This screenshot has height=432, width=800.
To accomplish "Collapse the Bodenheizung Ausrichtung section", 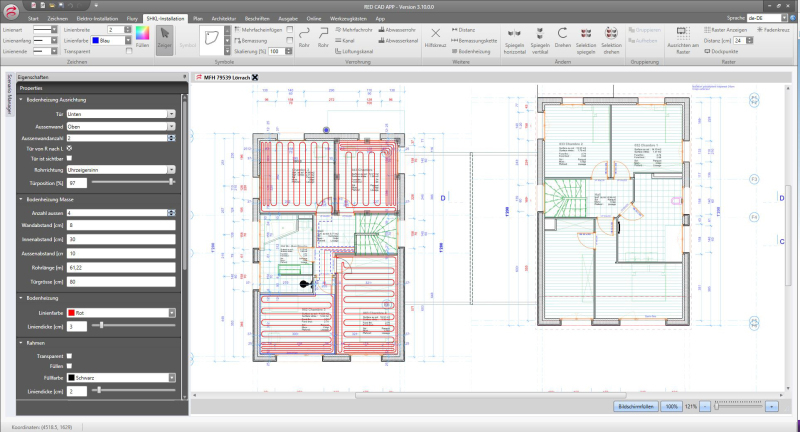I will 21,100.
